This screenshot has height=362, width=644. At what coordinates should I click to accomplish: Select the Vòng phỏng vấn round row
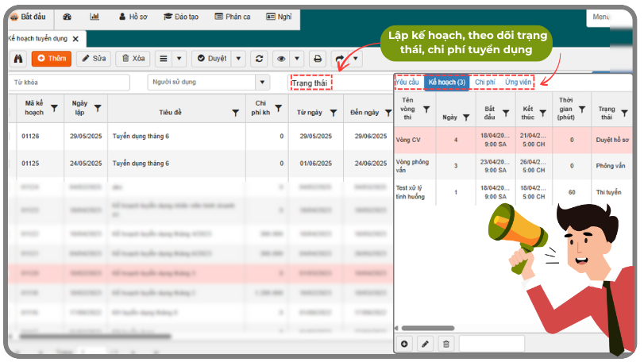514,166
